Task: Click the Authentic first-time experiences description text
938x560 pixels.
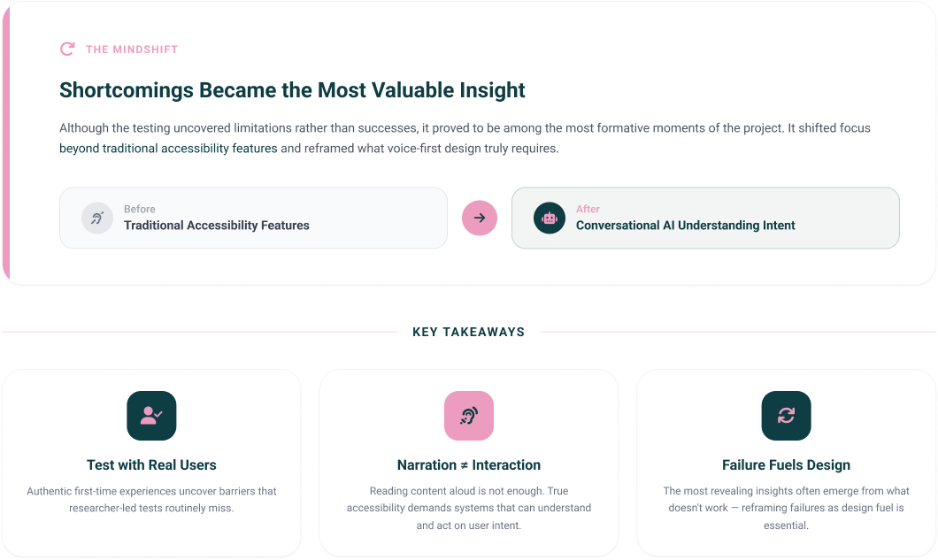Action: click(x=151, y=500)
